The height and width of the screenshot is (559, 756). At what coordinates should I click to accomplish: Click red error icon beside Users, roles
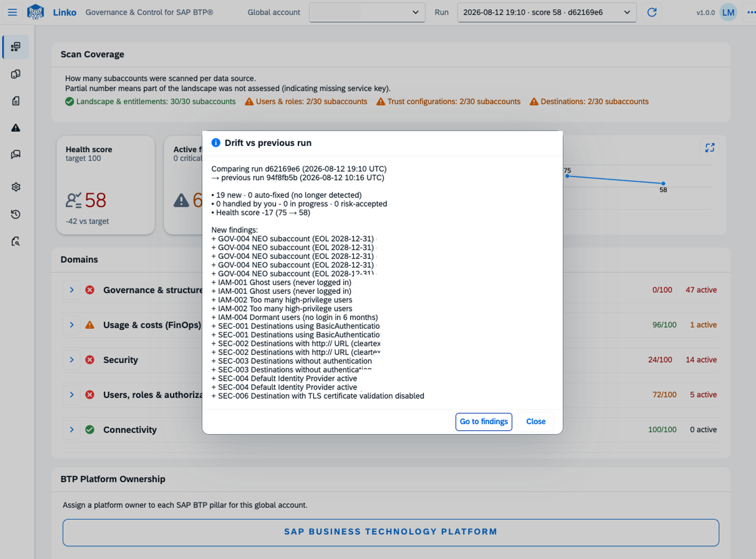pyautogui.click(x=90, y=395)
